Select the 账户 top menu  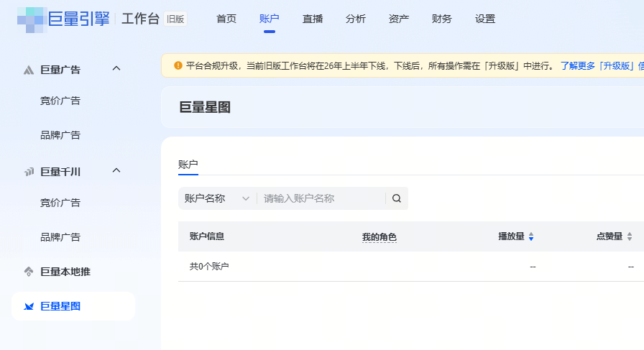270,19
